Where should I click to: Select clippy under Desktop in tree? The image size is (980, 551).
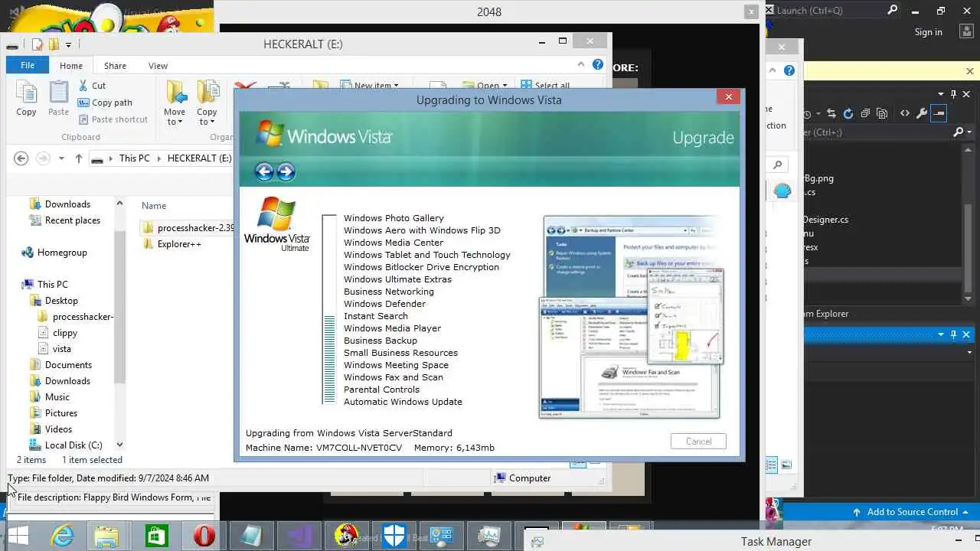coord(58,333)
